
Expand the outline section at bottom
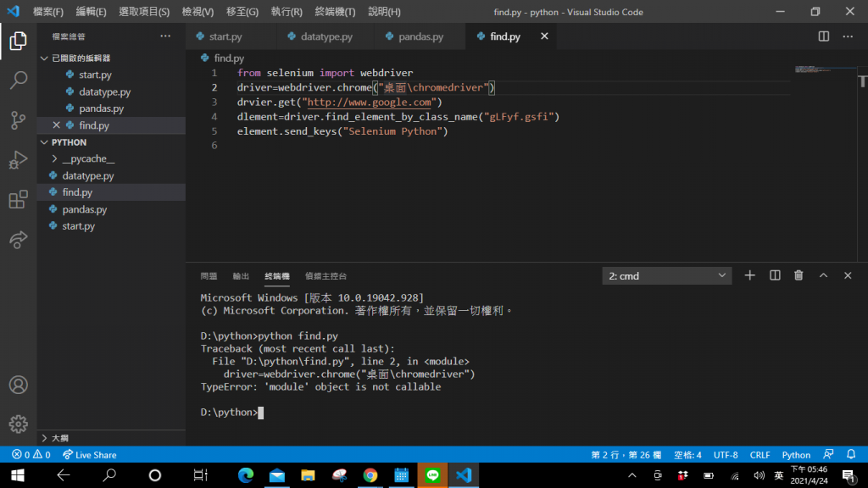[44, 438]
